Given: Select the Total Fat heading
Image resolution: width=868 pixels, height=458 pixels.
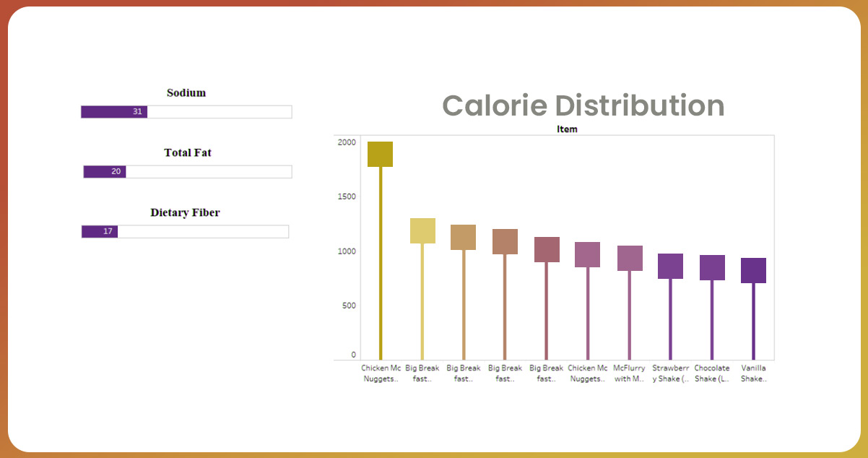Looking at the screenshot, I should coord(188,152).
